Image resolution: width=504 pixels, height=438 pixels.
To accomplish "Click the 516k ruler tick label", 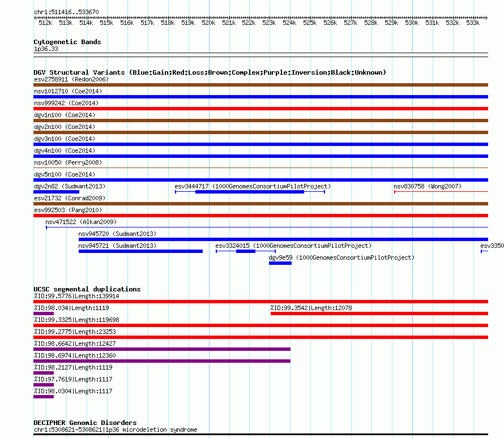I will click(x=127, y=23).
